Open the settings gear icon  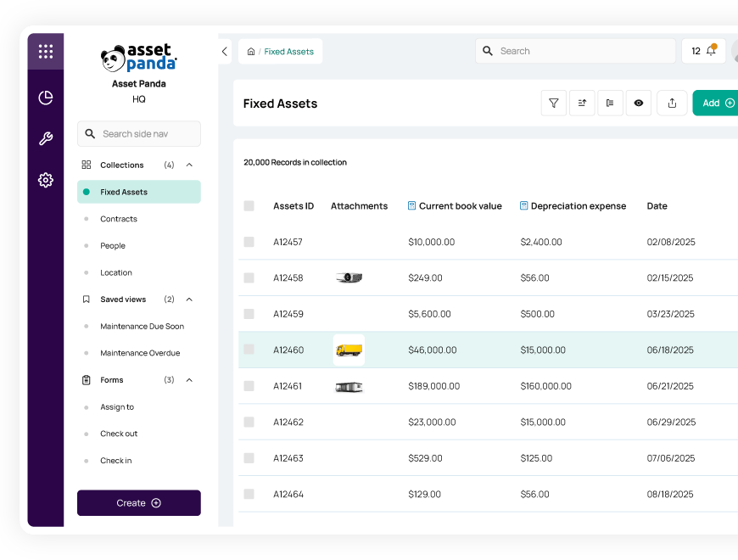tap(46, 180)
